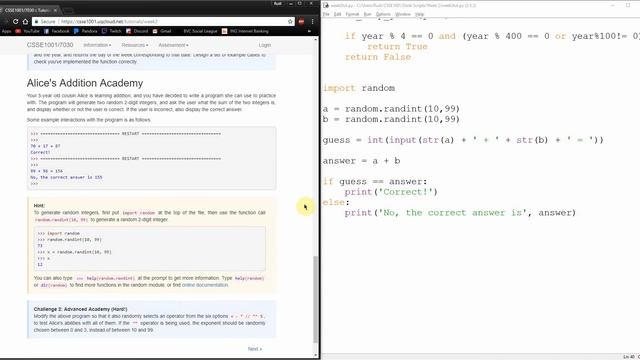Open the Run menu in IDLE

coord(367,14)
